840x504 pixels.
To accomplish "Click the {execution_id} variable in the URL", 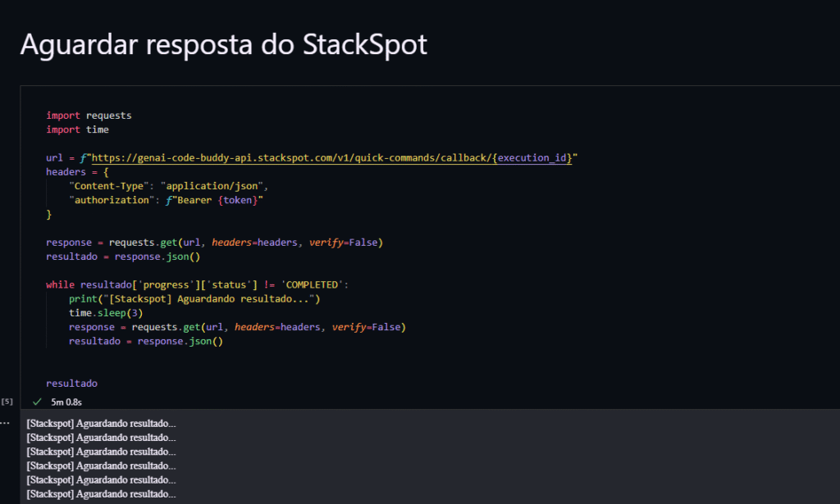I will [x=532, y=158].
